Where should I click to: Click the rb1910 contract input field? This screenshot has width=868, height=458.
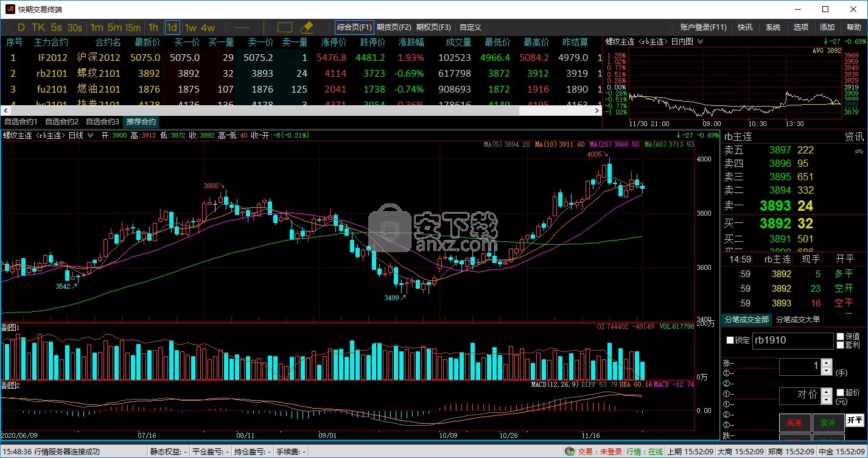pos(793,340)
